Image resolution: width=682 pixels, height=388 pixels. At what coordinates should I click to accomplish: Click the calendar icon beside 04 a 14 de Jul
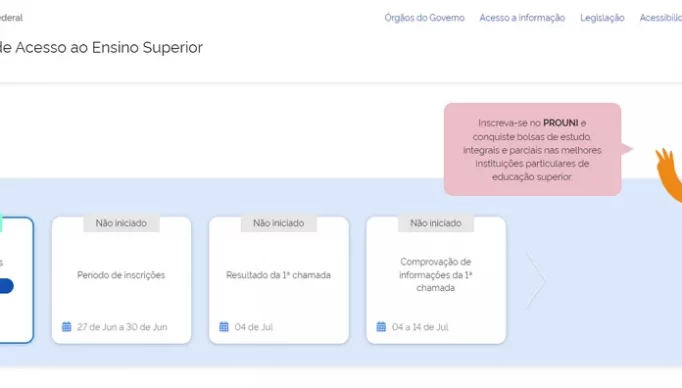coord(381,327)
